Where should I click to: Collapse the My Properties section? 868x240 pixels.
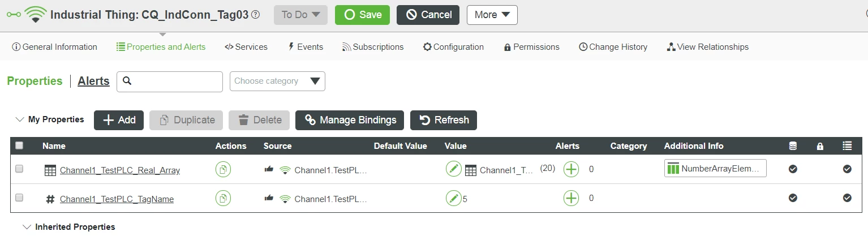[x=20, y=119]
